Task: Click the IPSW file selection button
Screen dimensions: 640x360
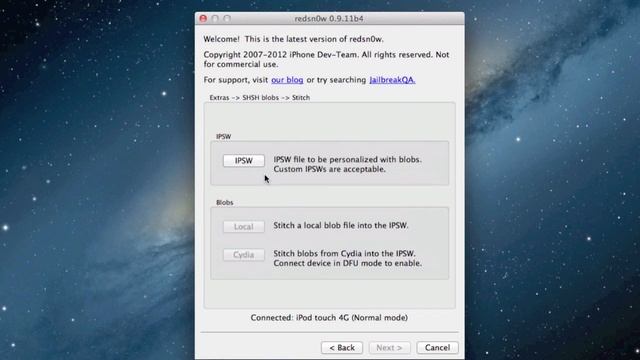Action: coord(244,161)
